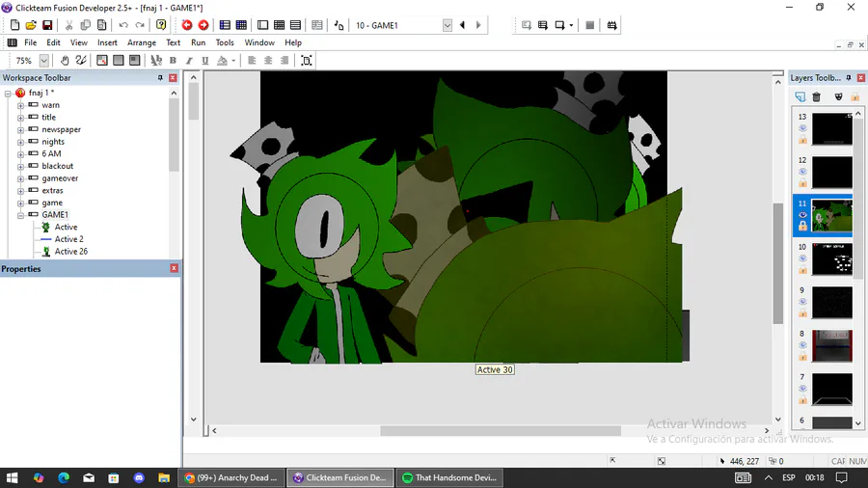Open the 75% zoom dropdown
868x488 pixels.
coord(43,61)
